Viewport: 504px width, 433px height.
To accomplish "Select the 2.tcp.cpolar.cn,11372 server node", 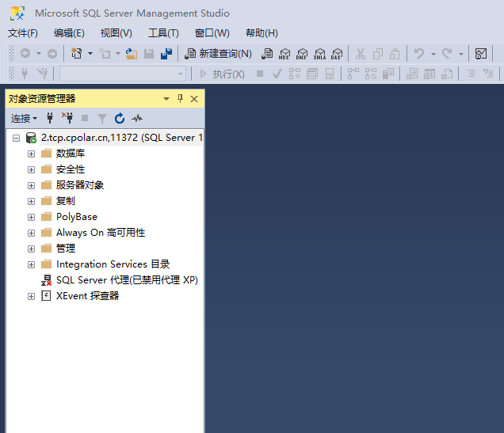I will point(122,138).
